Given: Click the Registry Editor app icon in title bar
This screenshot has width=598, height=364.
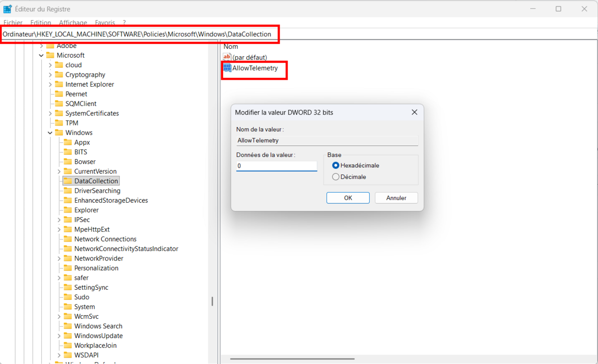Looking at the screenshot, I should (7, 9).
